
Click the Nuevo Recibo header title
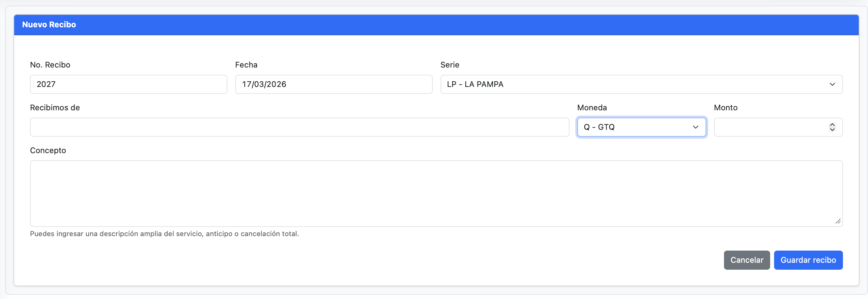(x=49, y=25)
